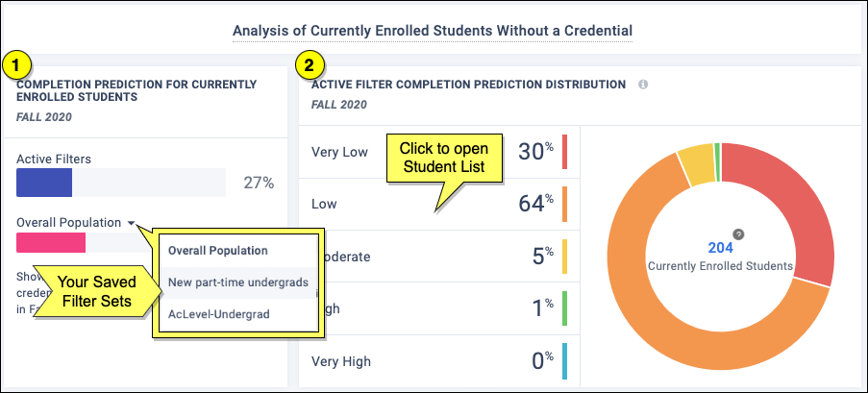The width and height of the screenshot is (868, 393).
Task: Click the info icon beside distribution heading
Action: tap(643, 85)
